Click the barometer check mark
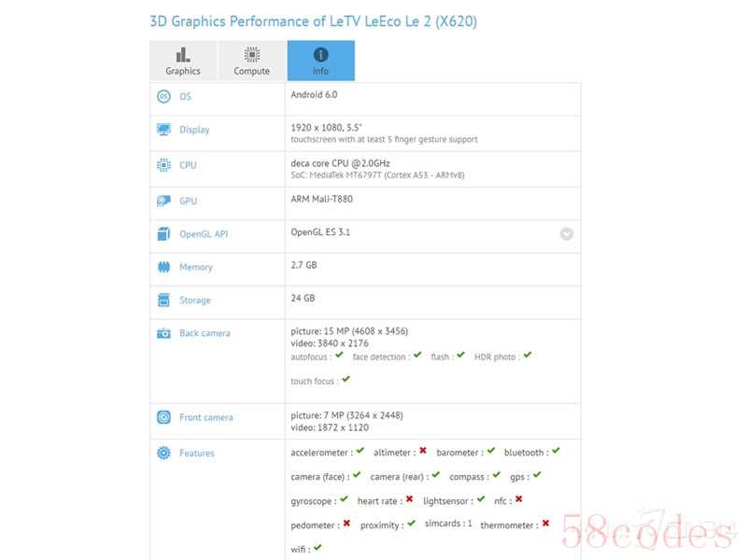The width and height of the screenshot is (747, 560). pyautogui.click(x=491, y=451)
